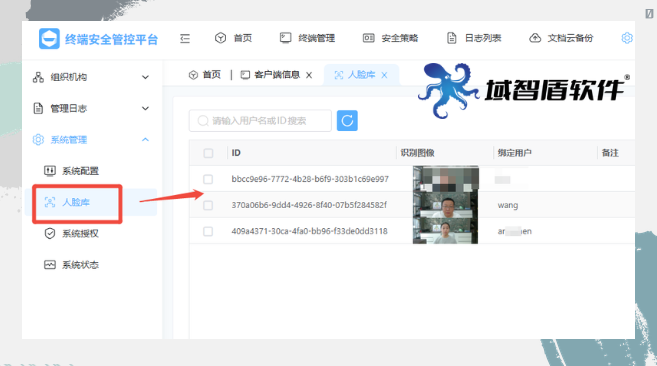657x366 pixels.
Task: Expand the 管理日志 chevron
Action: 145,108
